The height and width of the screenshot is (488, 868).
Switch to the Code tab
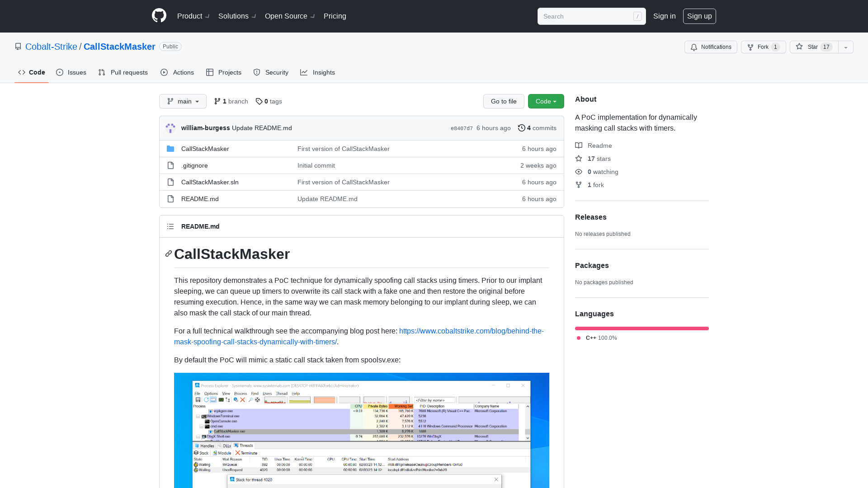[x=32, y=72]
